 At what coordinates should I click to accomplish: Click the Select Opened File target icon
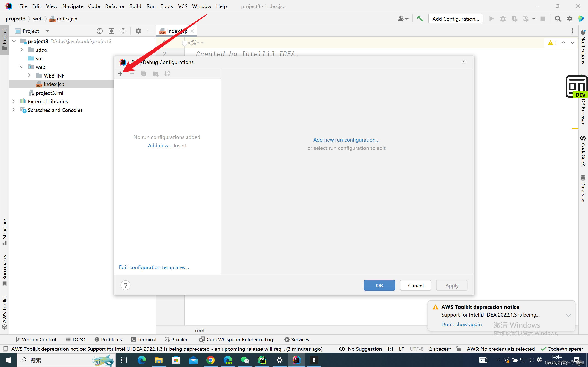tap(100, 31)
